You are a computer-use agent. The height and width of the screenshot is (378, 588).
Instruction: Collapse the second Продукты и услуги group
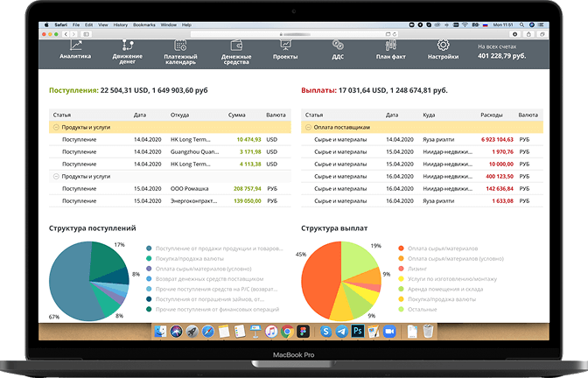56,176
